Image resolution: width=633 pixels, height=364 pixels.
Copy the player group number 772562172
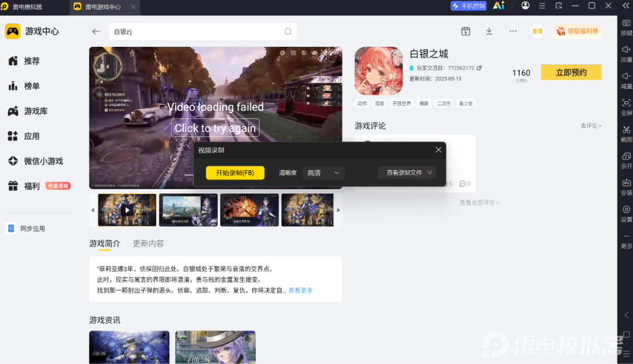[479, 68]
